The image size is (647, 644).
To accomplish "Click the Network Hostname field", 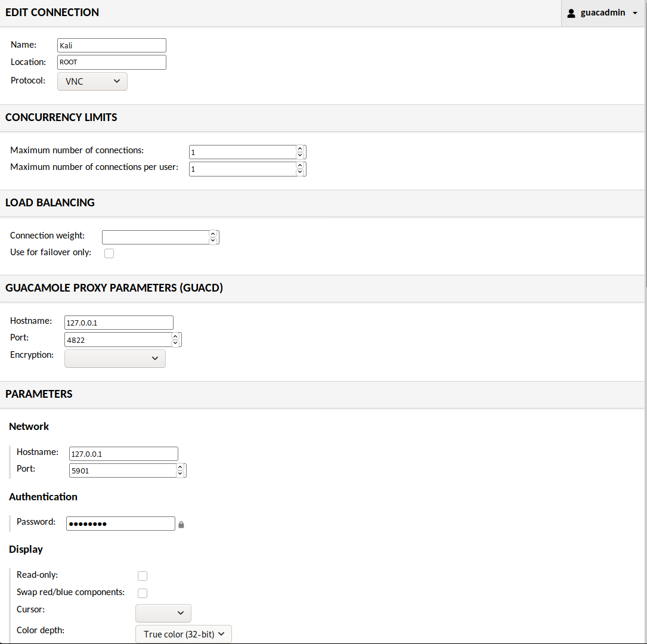I will (x=123, y=454).
